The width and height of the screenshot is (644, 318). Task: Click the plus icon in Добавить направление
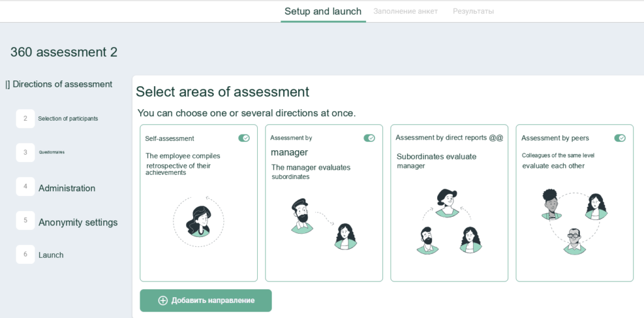[163, 300]
